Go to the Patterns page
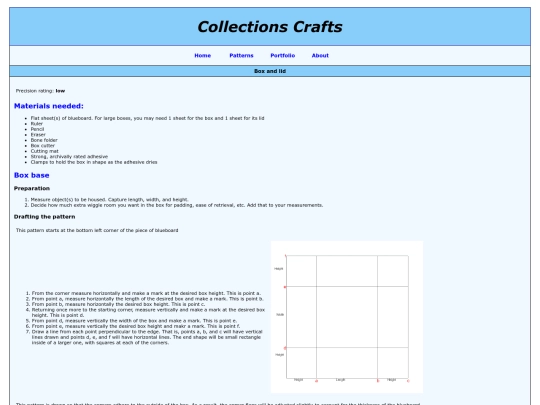The width and height of the screenshot is (540, 405). pyautogui.click(x=241, y=55)
